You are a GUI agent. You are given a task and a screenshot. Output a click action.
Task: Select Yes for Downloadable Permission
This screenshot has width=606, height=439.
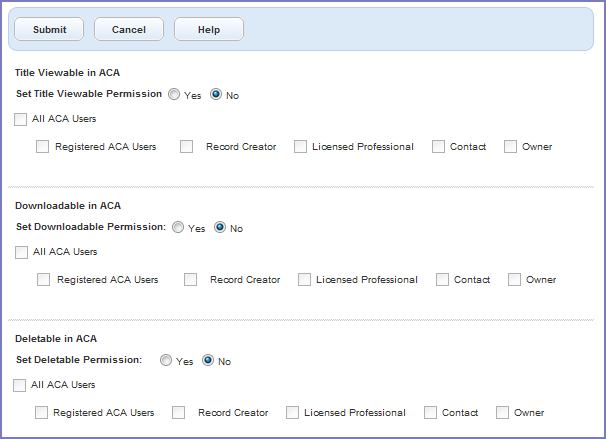[178, 228]
